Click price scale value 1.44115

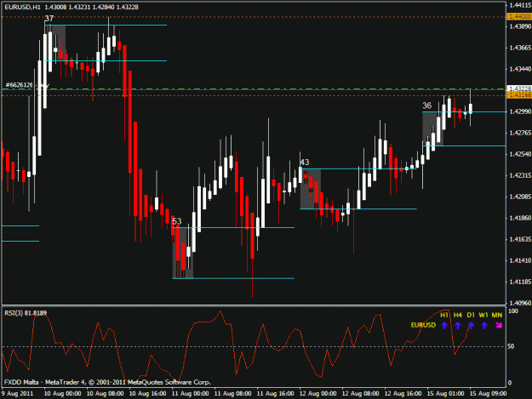coord(520,5)
